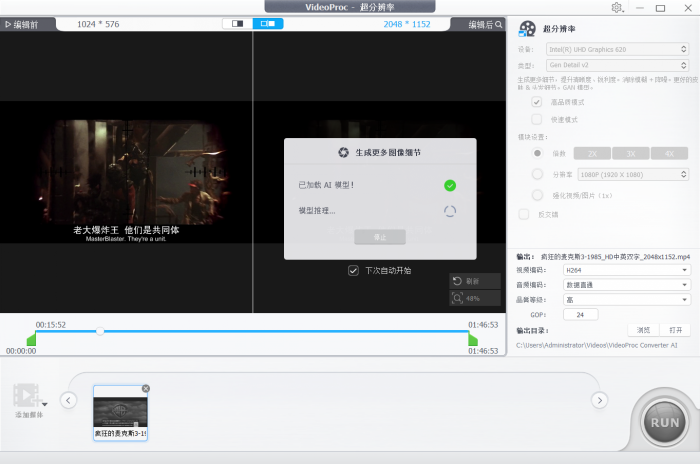Click the 1024 * 576 source resolution text
The image size is (700, 464).
(98, 24)
